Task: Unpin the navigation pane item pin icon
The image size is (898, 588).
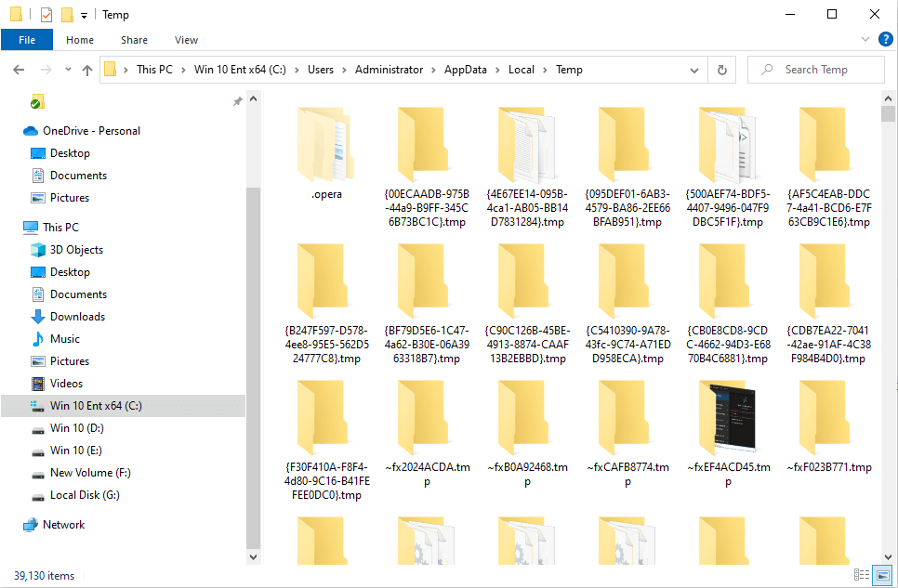Action: coord(237,101)
